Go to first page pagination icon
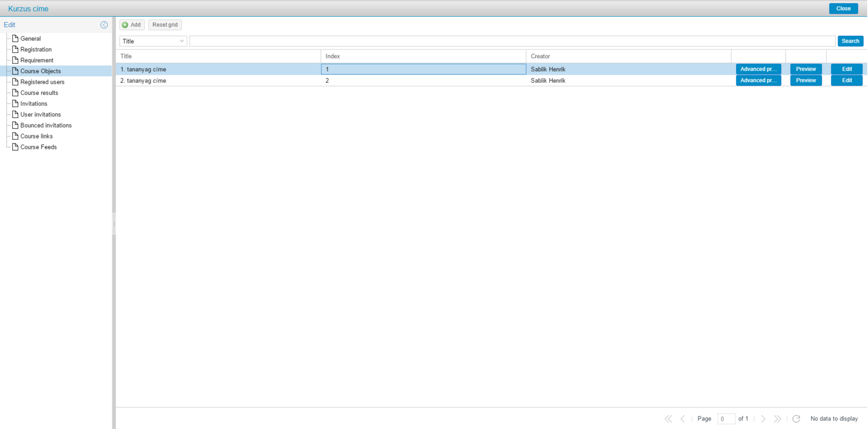The image size is (868, 429). 668,419
